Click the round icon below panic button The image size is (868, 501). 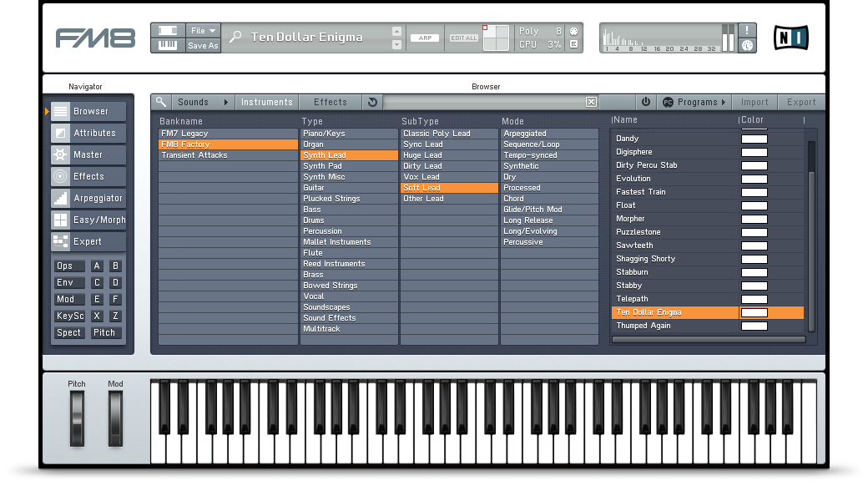pos(747,45)
